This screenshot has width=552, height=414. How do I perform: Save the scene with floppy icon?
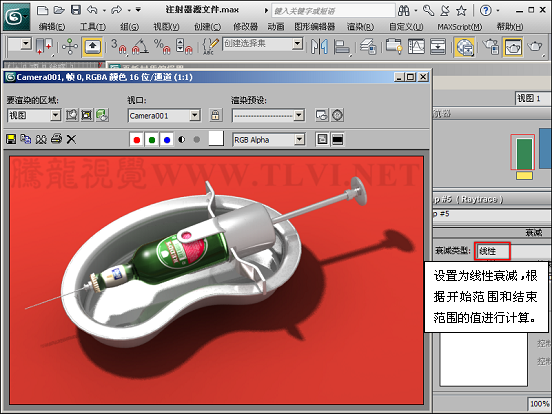pyautogui.click(x=76, y=10)
